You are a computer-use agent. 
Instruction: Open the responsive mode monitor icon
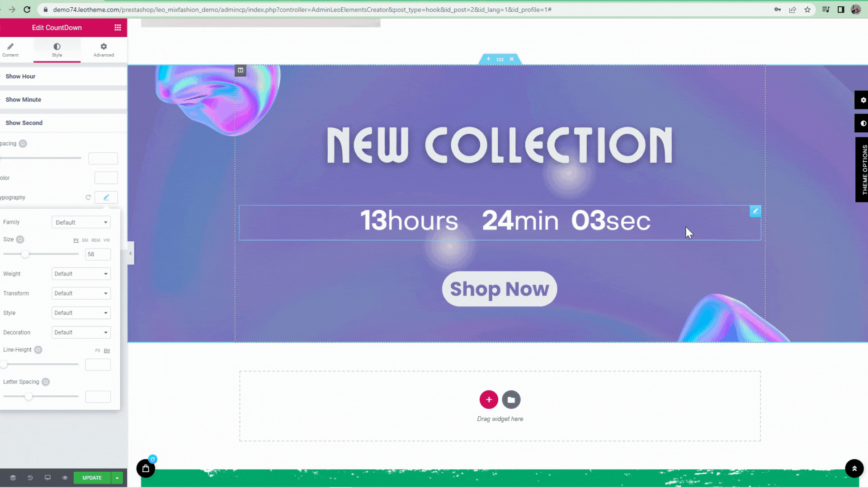click(x=47, y=478)
